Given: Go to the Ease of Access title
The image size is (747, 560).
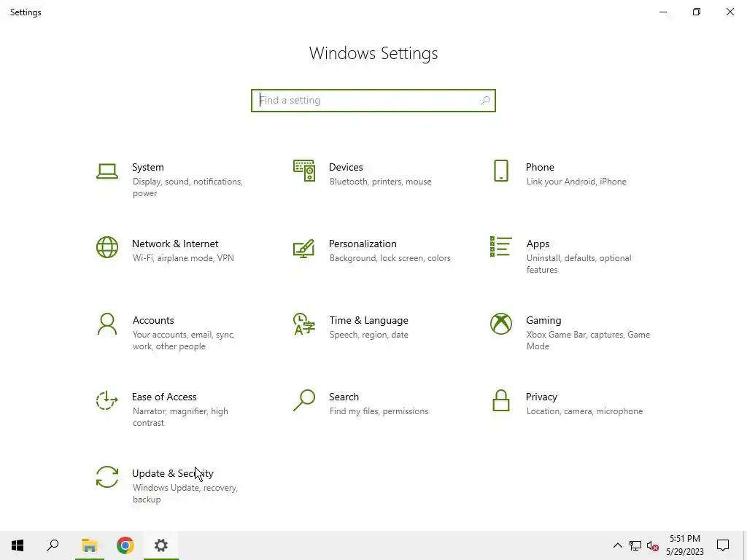Looking at the screenshot, I should (164, 397).
